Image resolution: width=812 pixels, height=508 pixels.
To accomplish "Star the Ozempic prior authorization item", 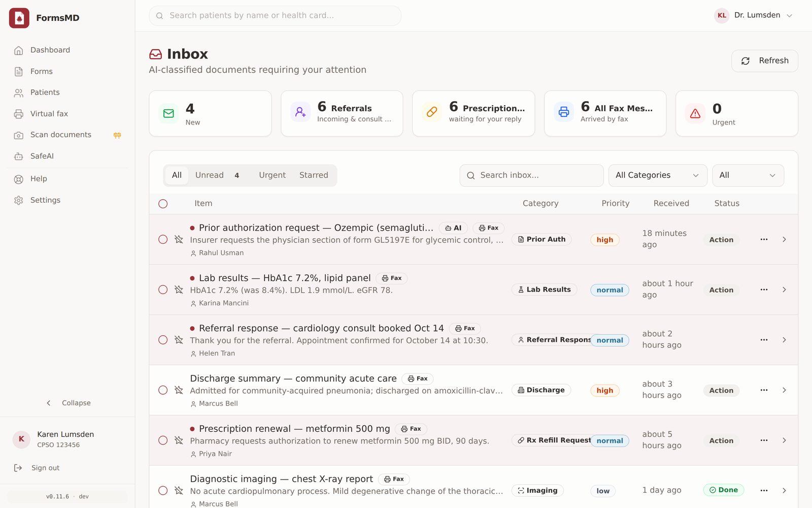I will pyautogui.click(x=179, y=239).
